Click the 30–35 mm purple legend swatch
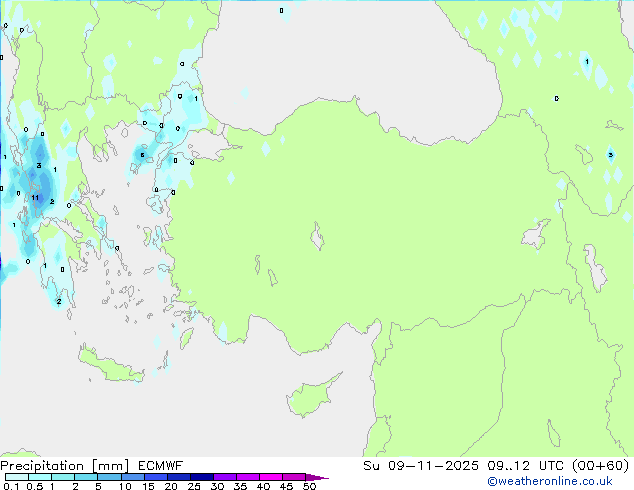634x490 pixels. (225, 477)
